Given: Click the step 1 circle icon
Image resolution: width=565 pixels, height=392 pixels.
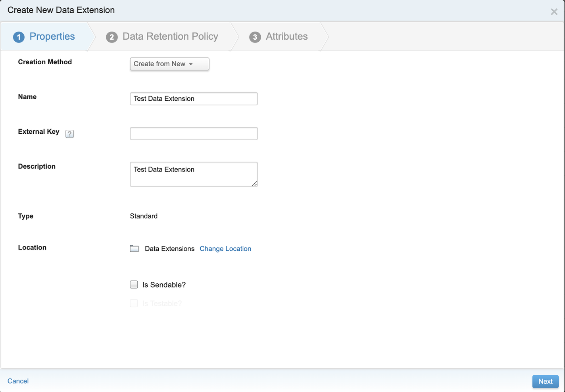Looking at the screenshot, I should pyautogui.click(x=19, y=37).
